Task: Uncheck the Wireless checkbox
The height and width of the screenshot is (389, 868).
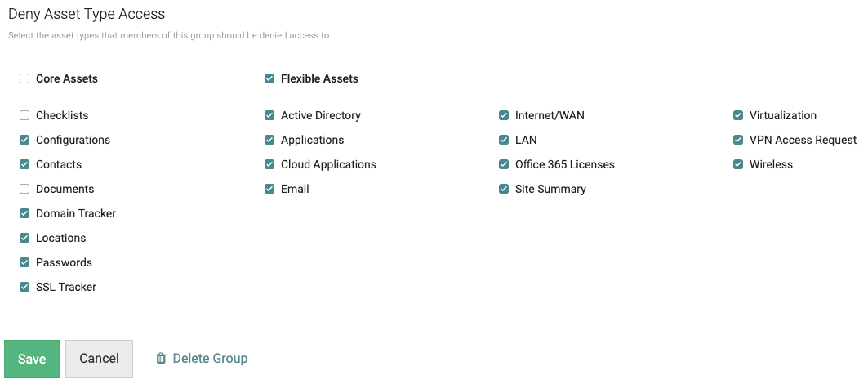Action: pos(738,165)
